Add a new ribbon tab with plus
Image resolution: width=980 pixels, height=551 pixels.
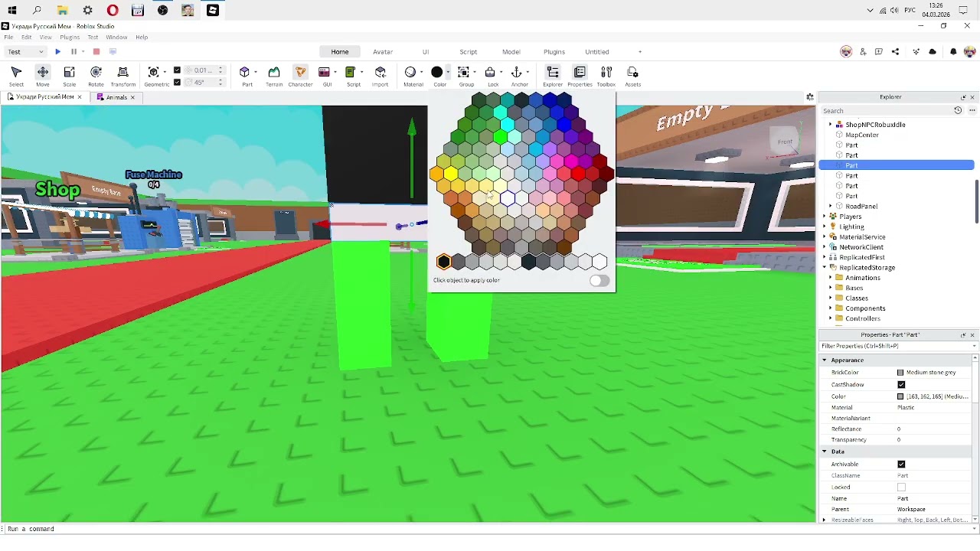640,52
